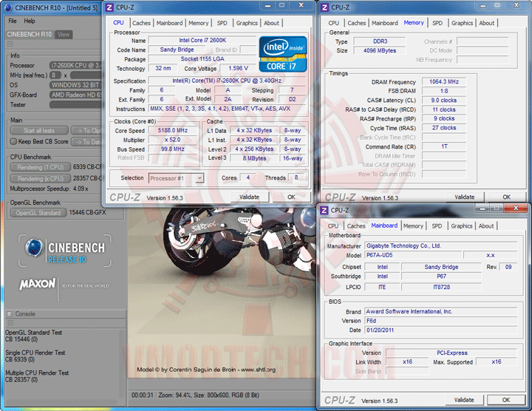Image resolution: width=532 pixels, height=411 pixels.
Task: Open the About tab in the CPU window
Action: [x=271, y=23]
